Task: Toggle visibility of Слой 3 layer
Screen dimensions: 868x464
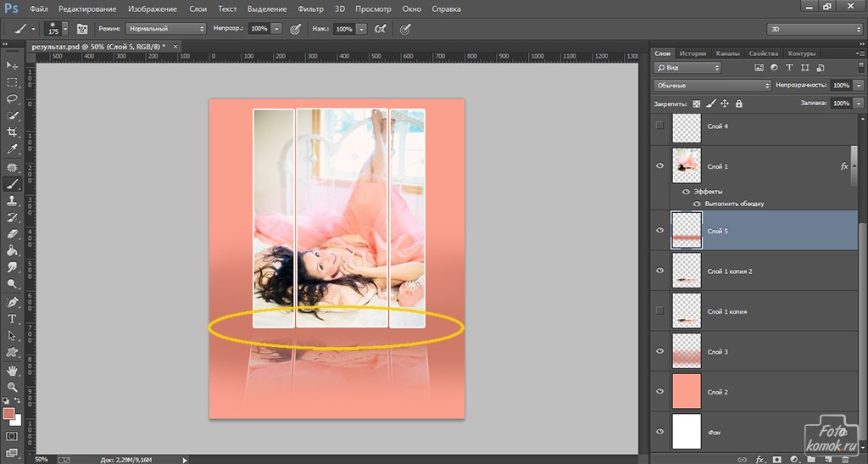Action: point(660,351)
